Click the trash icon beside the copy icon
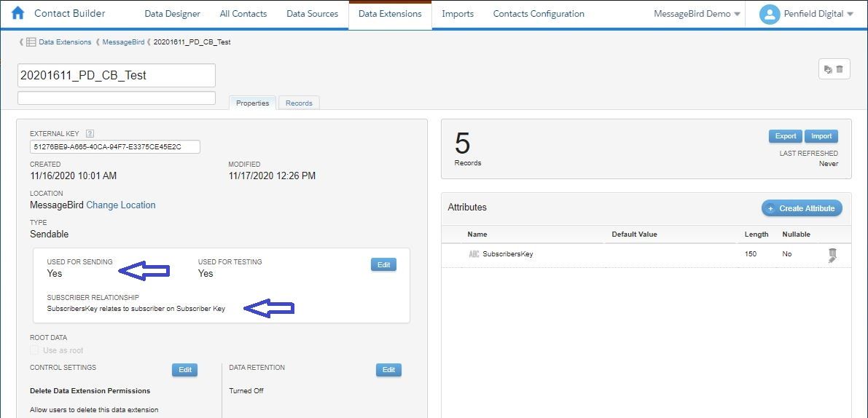Image resolution: width=868 pixels, height=418 pixels. pos(840,69)
